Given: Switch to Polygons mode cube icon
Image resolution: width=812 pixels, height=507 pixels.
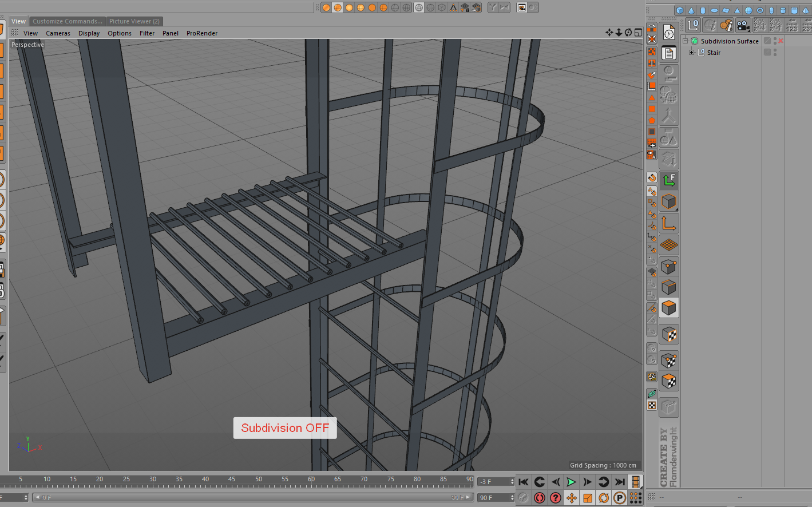Looking at the screenshot, I should click(x=669, y=308).
